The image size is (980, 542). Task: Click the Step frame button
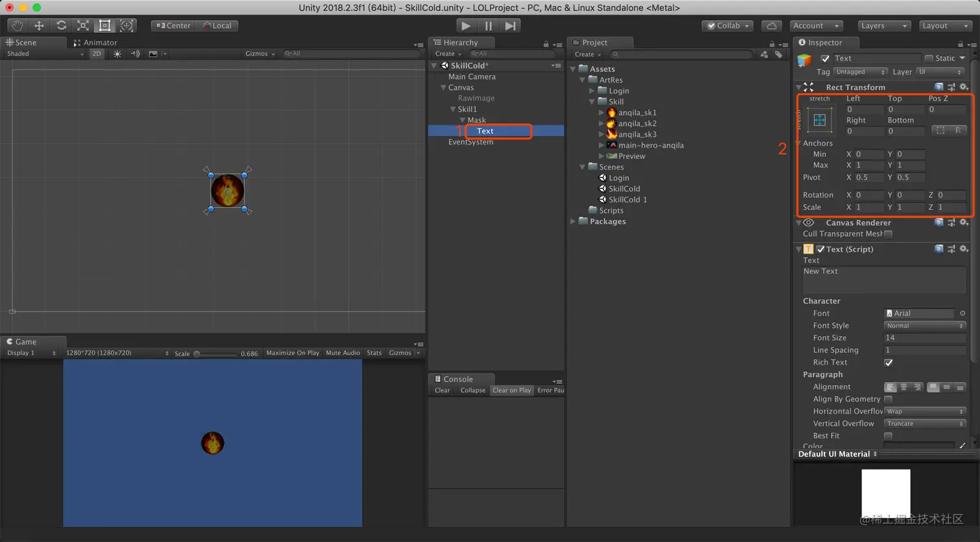[511, 26]
